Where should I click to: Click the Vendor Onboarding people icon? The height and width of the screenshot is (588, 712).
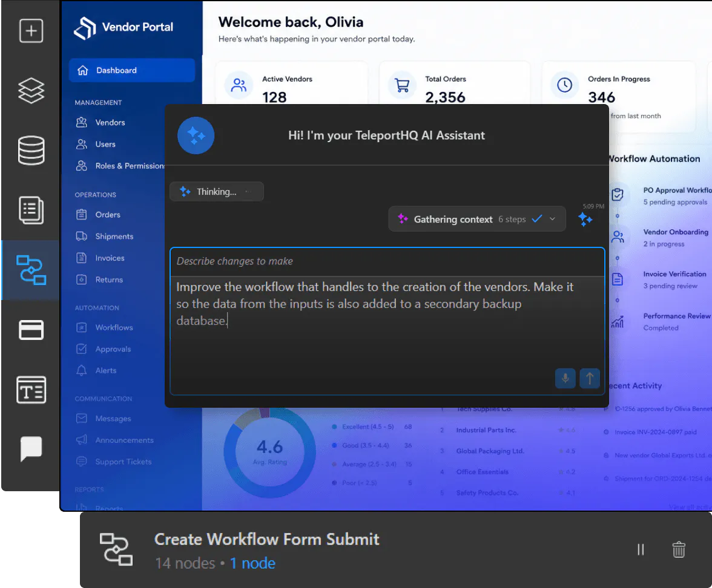[x=618, y=237]
